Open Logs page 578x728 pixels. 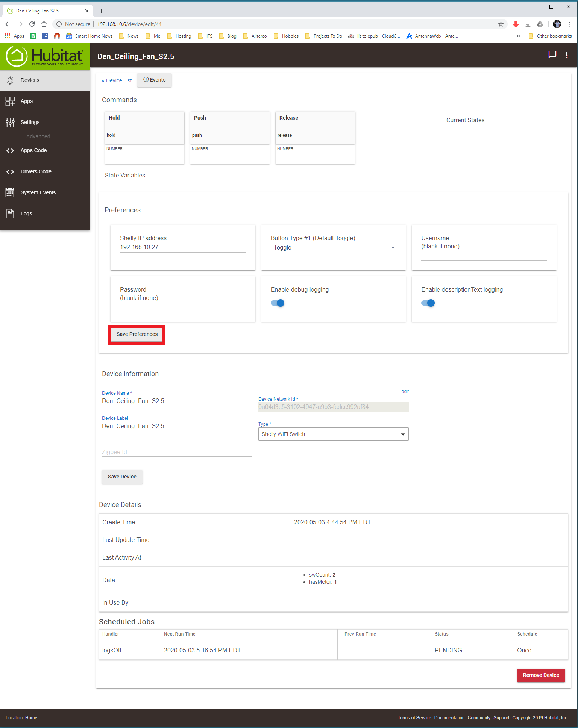[x=45, y=213]
